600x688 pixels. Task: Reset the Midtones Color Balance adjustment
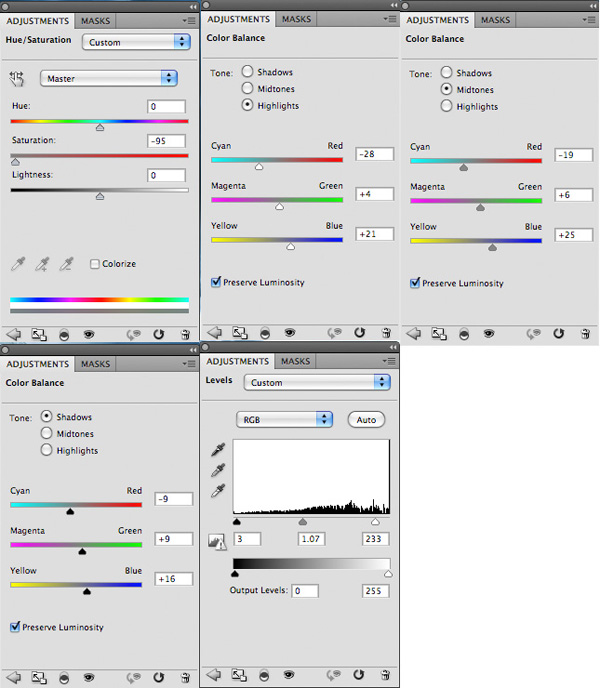point(558,333)
